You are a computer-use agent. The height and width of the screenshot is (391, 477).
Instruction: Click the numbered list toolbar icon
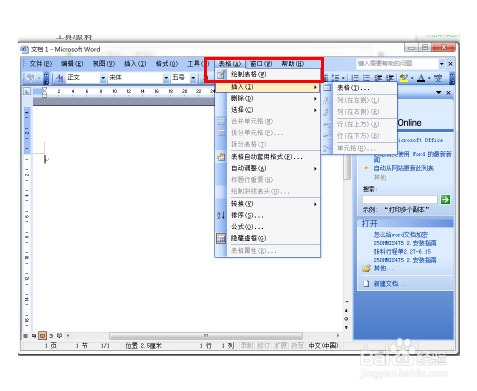coord(355,78)
